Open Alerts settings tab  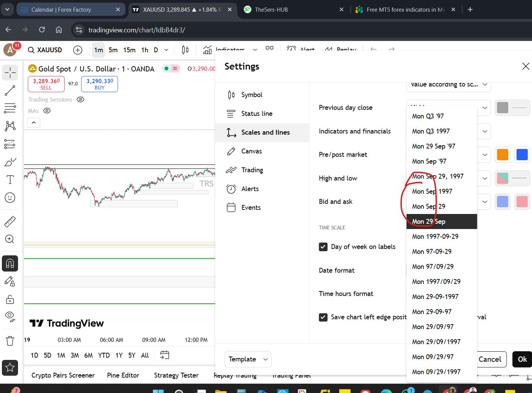tap(262, 189)
